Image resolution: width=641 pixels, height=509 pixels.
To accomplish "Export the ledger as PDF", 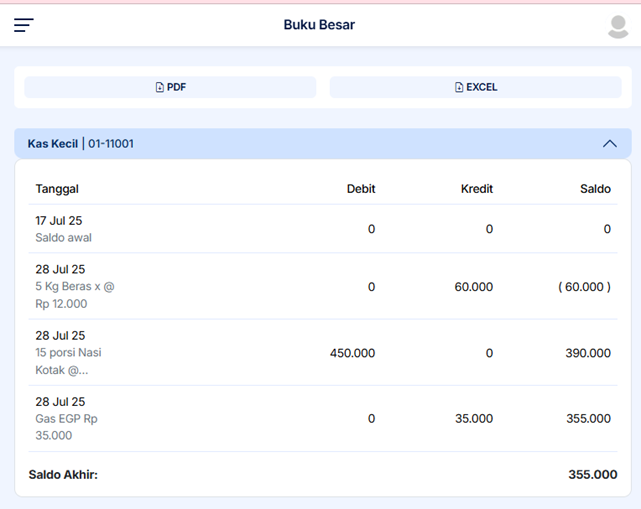I will pyautogui.click(x=170, y=87).
